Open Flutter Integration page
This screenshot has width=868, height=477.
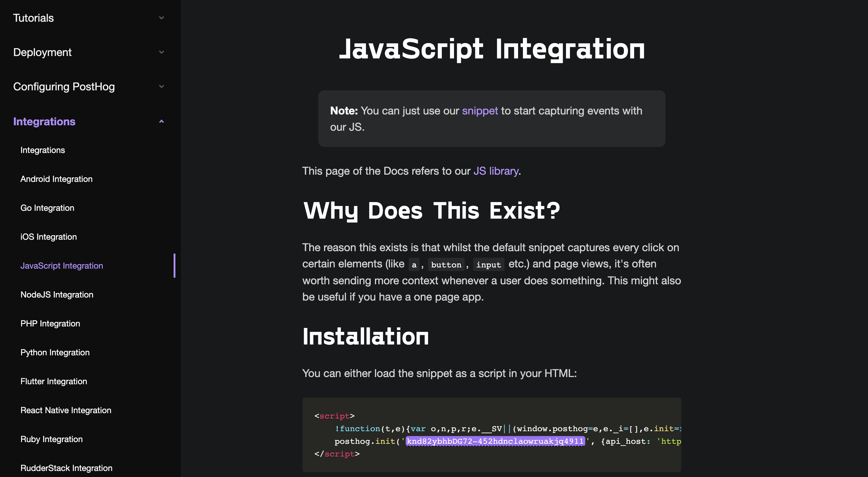click(54, 382)
